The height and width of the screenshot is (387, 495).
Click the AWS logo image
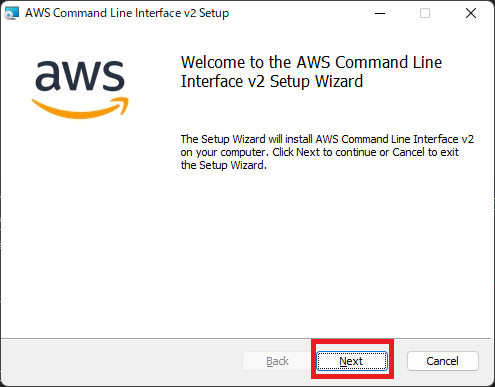pyautogui.click(x=80, y=89)
